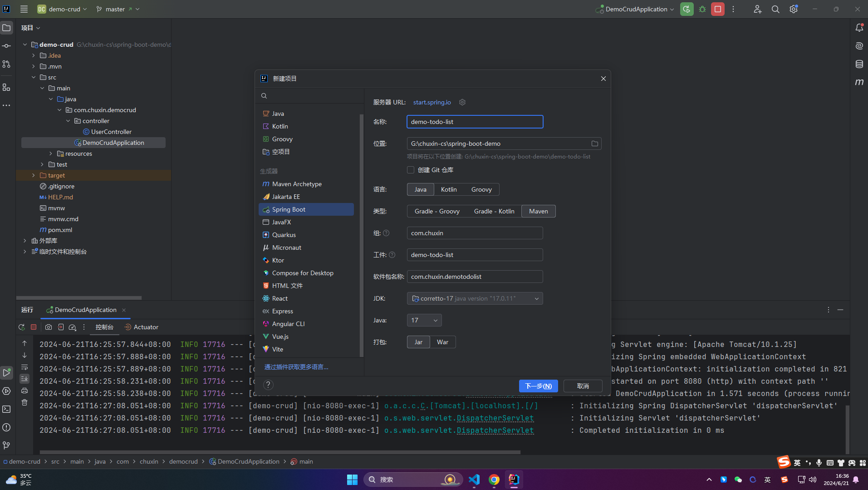This screenshot has height=490, width=868.
Task: Open the Terminal tool window
Action: (x=6, y=409)
